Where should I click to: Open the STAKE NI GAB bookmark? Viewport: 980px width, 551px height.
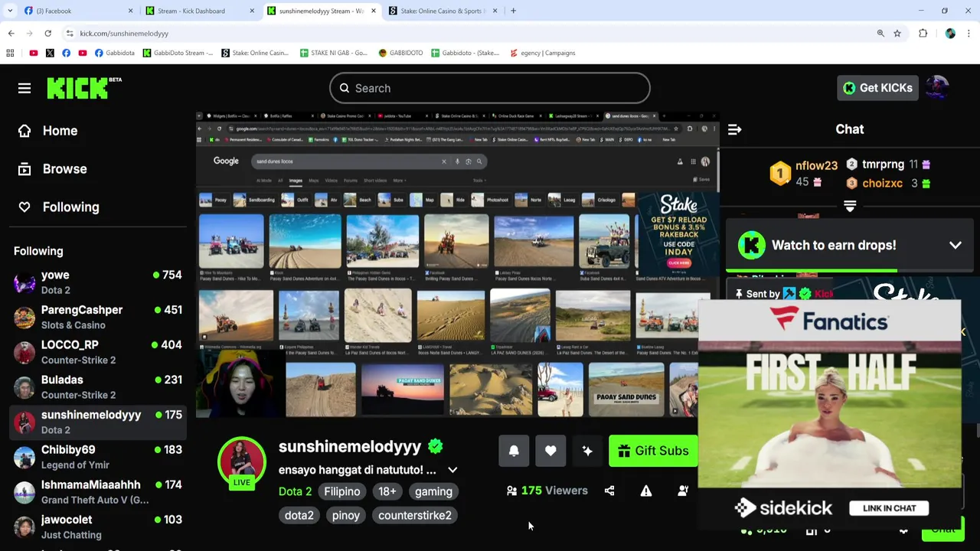coord(333,53)
